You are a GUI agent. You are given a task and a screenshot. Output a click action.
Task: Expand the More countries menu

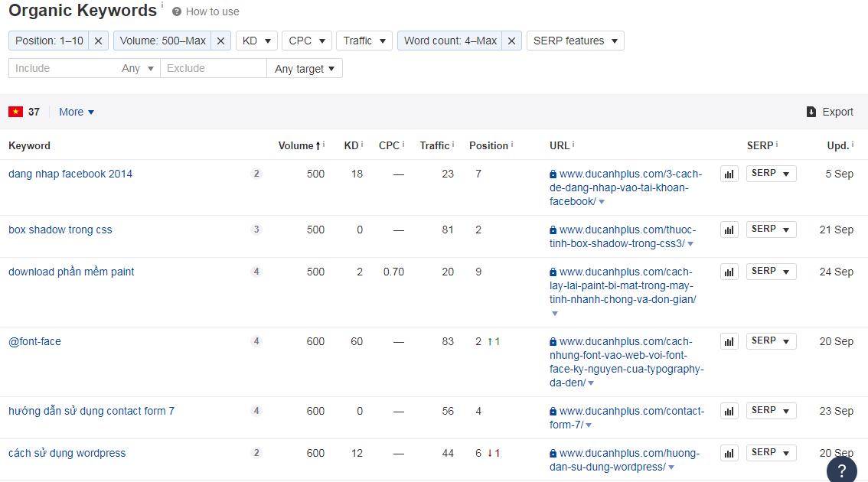coord(77,112)
